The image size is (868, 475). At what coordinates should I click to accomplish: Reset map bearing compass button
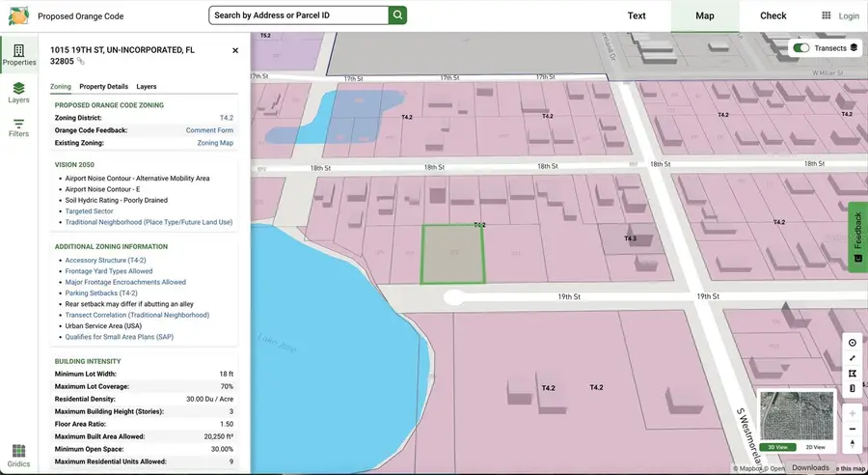pyautogui.click(x=852, y=444)
